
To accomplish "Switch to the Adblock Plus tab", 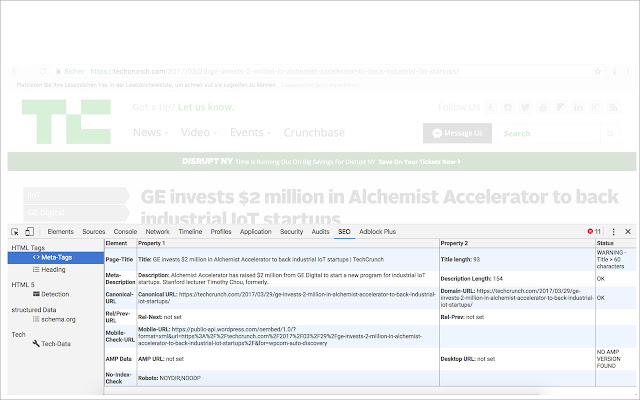I will click(378, 231).
